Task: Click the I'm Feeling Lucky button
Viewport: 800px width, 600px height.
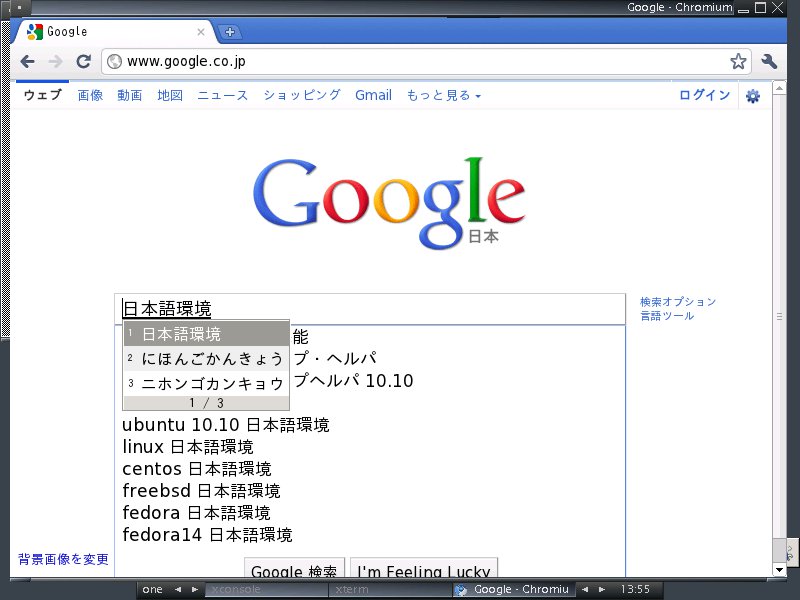Action: pyautogui.click(x=424, y=568)
